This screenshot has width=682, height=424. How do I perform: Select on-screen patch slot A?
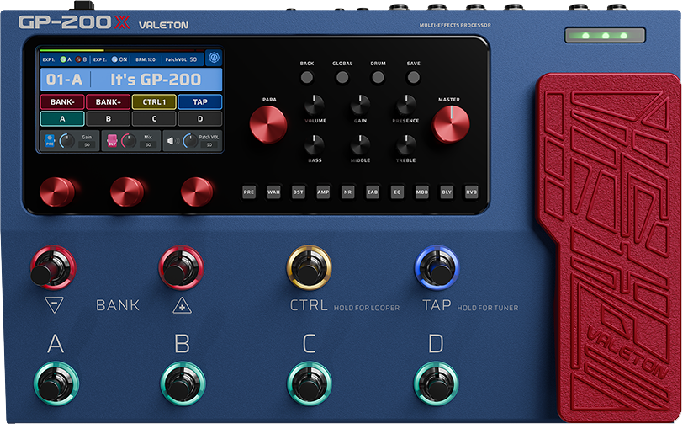click(x=62, y=119)
